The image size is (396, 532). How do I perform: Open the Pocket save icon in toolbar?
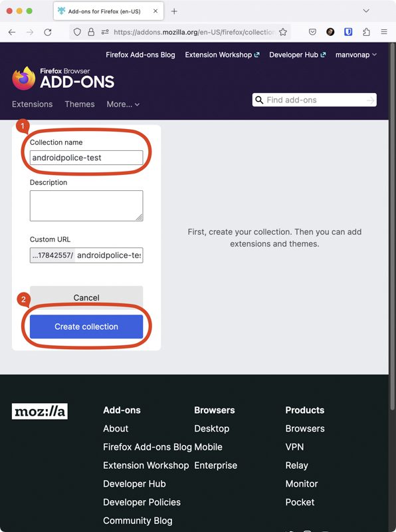[x=312, y=32]
